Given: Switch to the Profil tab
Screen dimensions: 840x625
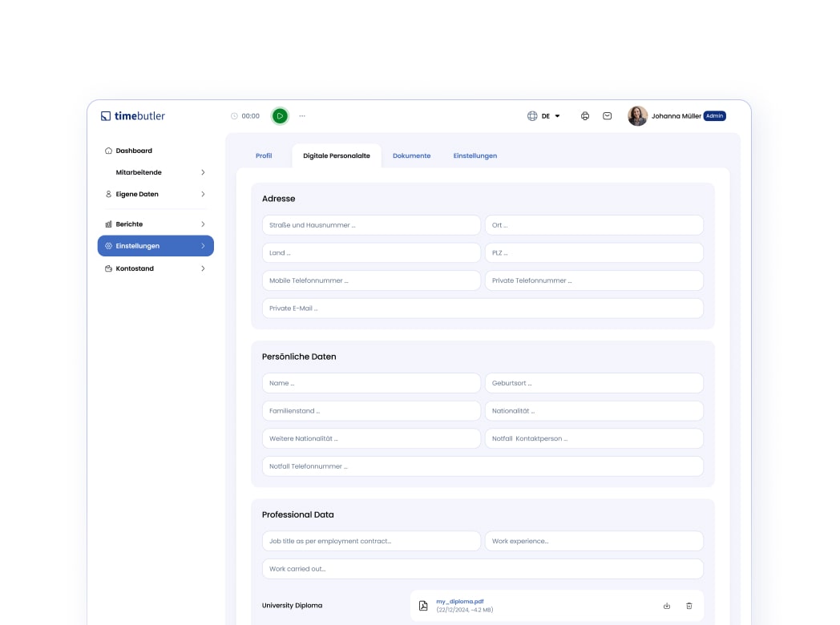Looking at the screenshot, I should [x=264, y=155].
